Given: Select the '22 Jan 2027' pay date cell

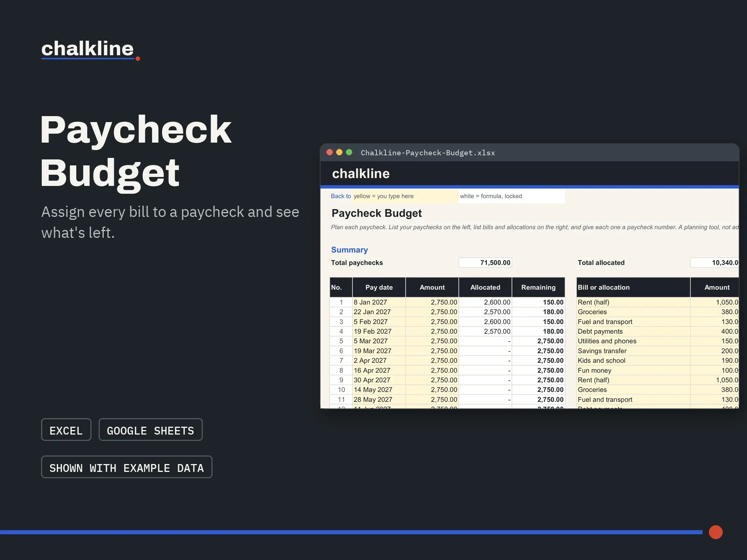Looking at the screenshot, I should (379, 312).
